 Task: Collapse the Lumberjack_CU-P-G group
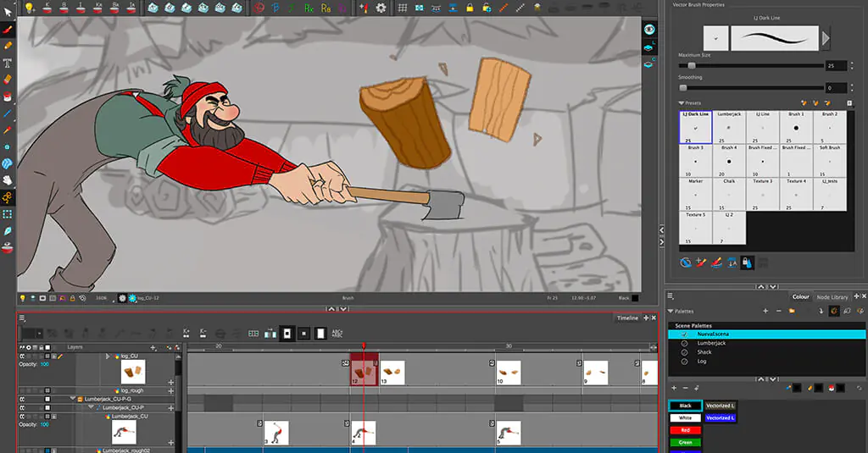tap(73, 398)
